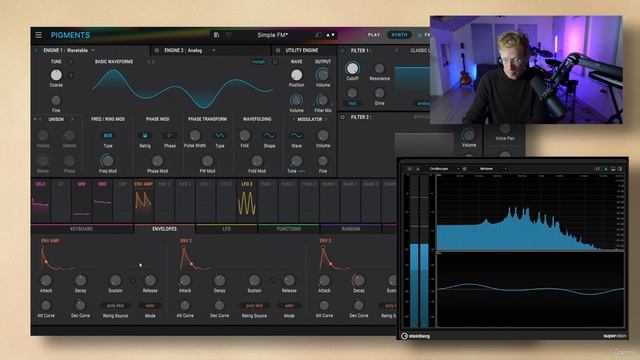
Task: Select LFO 3 modulation source slot
Action: tap(247, 200)
